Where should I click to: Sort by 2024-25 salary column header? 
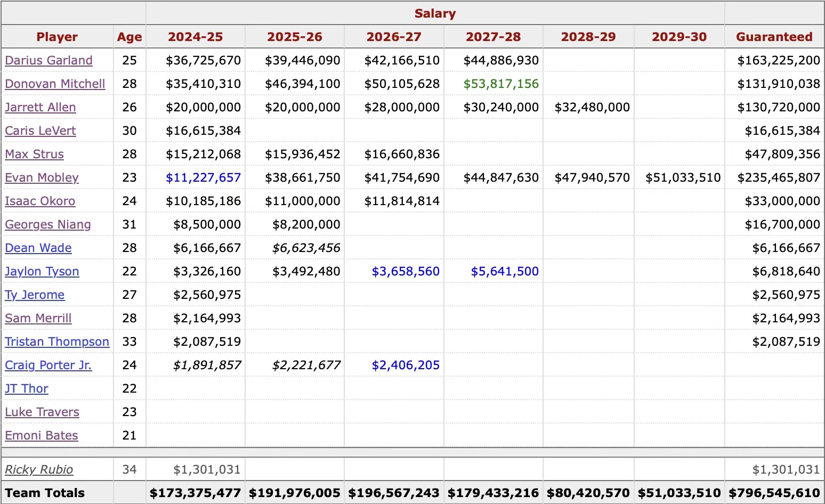pyautogui.click(x=196, y=37)
